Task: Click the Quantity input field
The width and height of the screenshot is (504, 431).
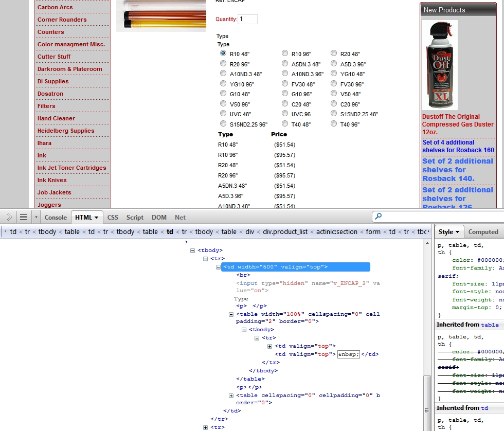Action: (x=247, y=19)
